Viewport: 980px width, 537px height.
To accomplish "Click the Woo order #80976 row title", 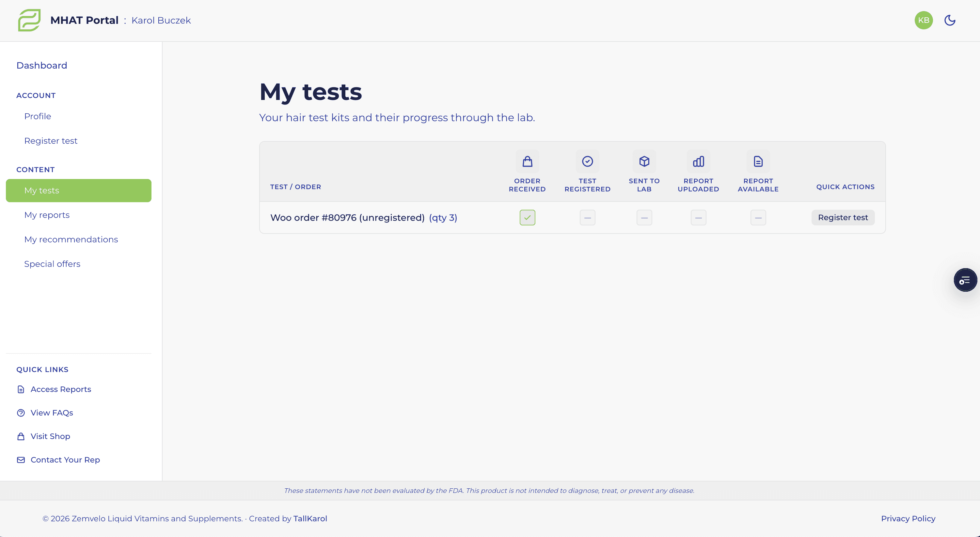I will [347, 218].
